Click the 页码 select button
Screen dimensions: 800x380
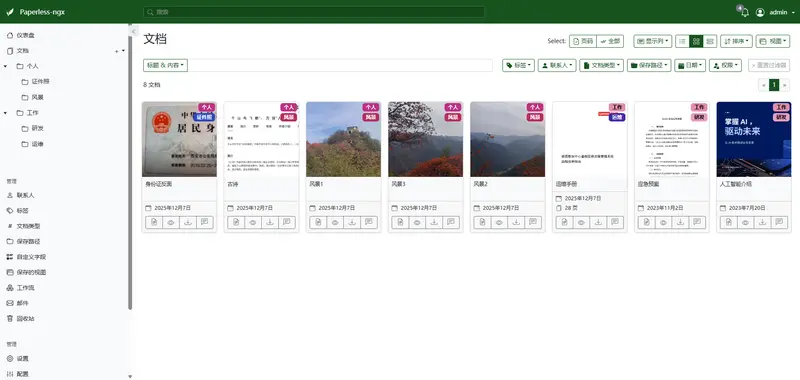pyautogui.click(x=583, y=41)
